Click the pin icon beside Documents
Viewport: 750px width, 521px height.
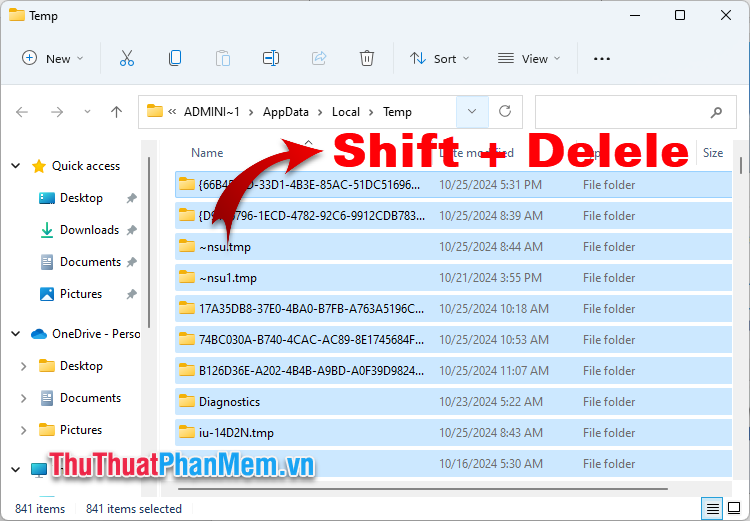click(132, 262)
